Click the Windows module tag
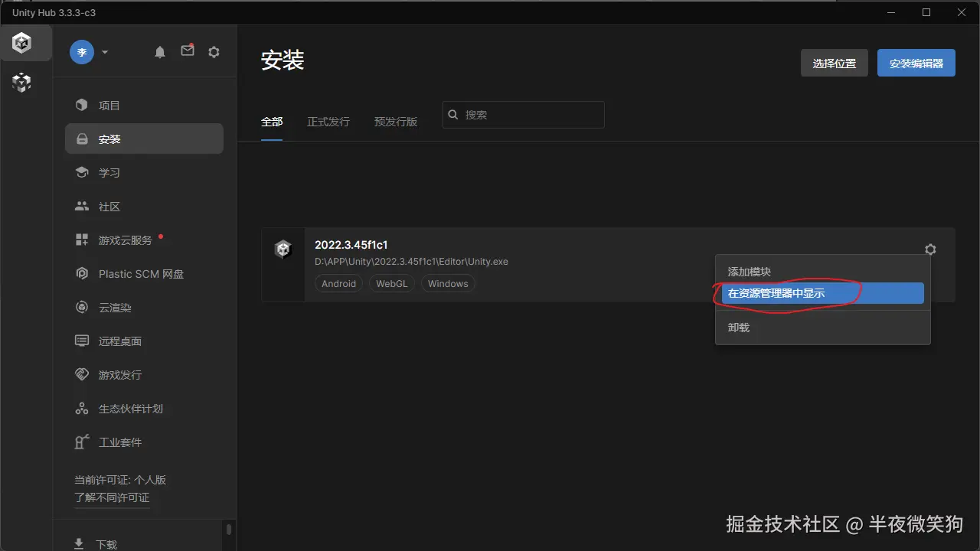Viewport: 980px width, 551px height. 448,283
